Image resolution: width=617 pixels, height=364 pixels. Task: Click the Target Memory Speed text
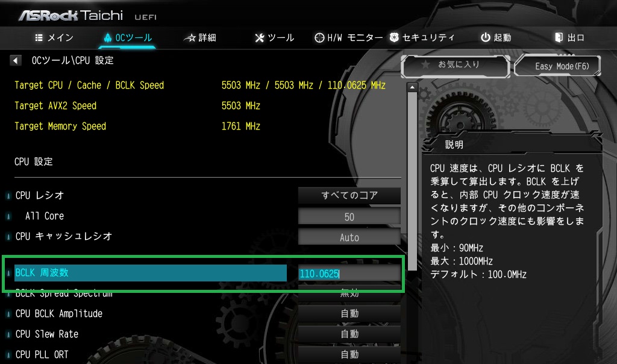point(60,127)
